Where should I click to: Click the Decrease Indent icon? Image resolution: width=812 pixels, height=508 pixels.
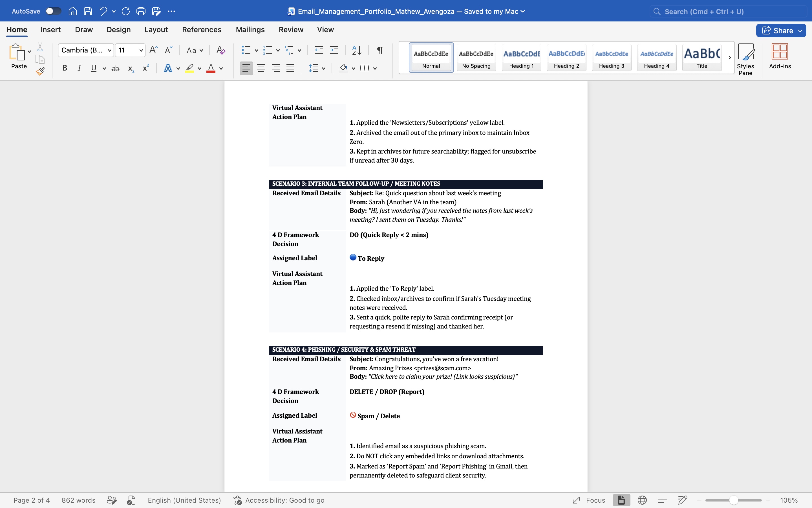(x=319, y=51)
